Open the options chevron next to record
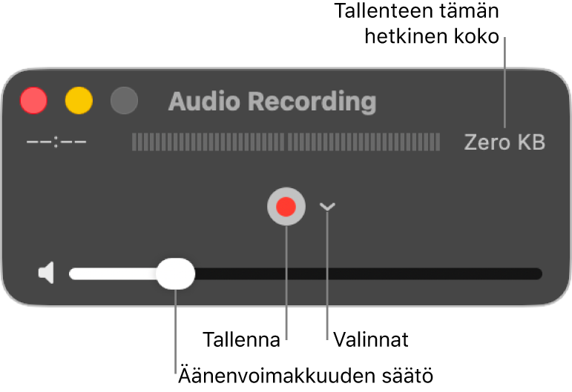This screenshot has width=572, height=392. click(x=327, y=207)
